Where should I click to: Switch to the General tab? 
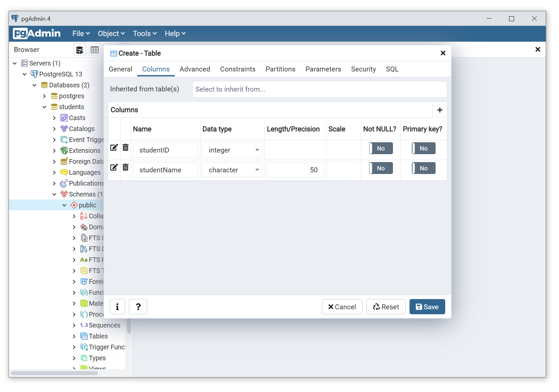pyautogui.click(x=120, y=69)
